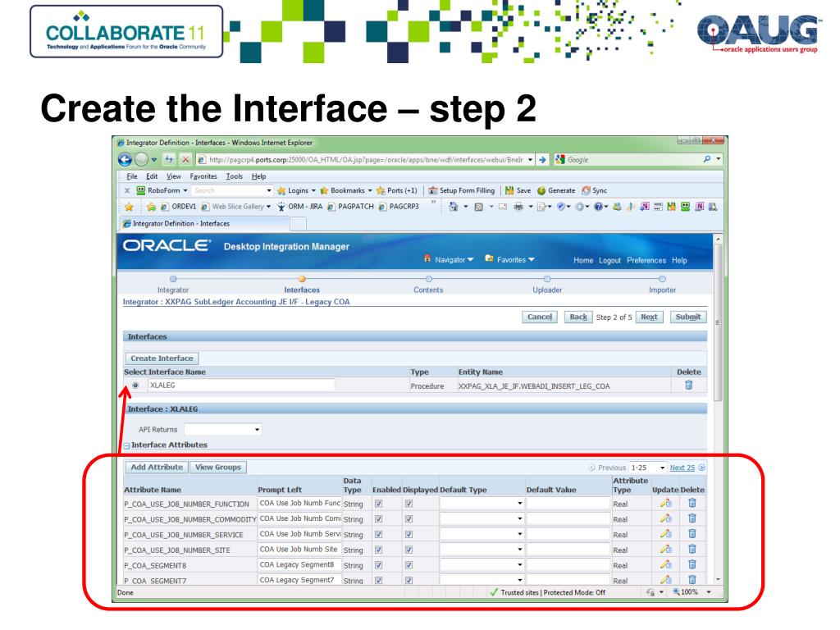Click the Generate password icon

[541, 190]
